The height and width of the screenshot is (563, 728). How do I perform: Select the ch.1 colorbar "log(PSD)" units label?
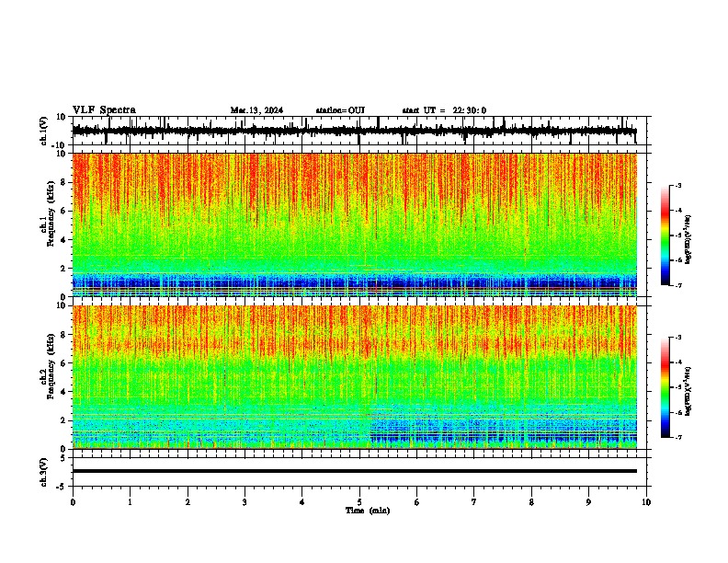[688, 240]
